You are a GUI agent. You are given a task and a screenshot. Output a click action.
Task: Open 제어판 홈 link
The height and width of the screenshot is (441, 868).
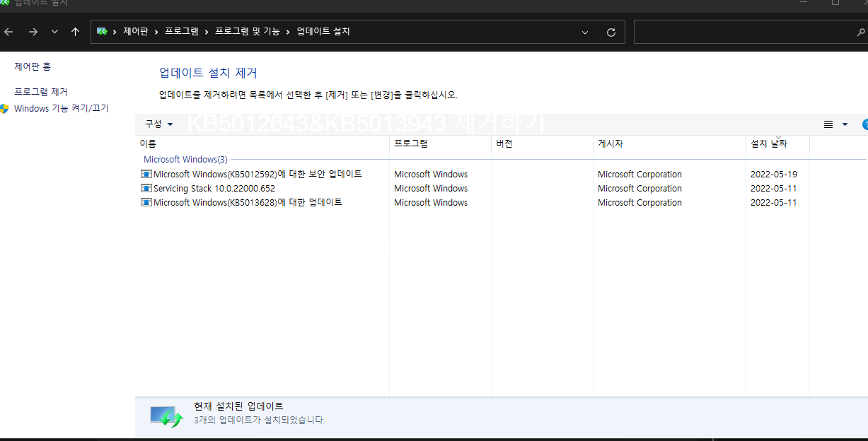click(33, 66)
